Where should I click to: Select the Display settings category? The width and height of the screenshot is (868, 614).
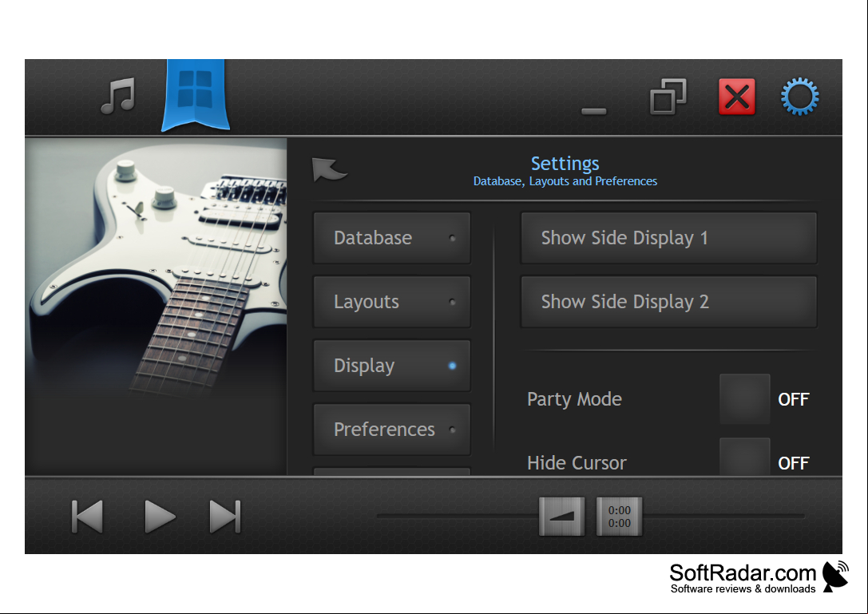(392, 366)
